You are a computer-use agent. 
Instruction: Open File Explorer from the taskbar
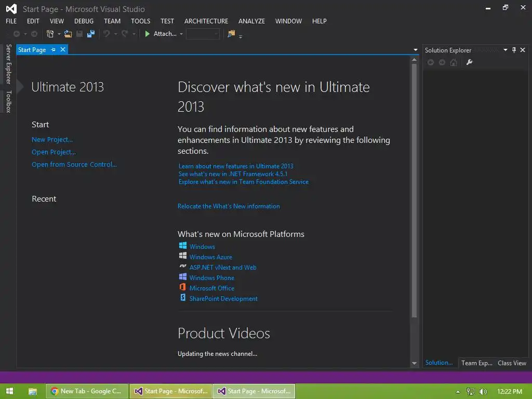click(33, 392)
